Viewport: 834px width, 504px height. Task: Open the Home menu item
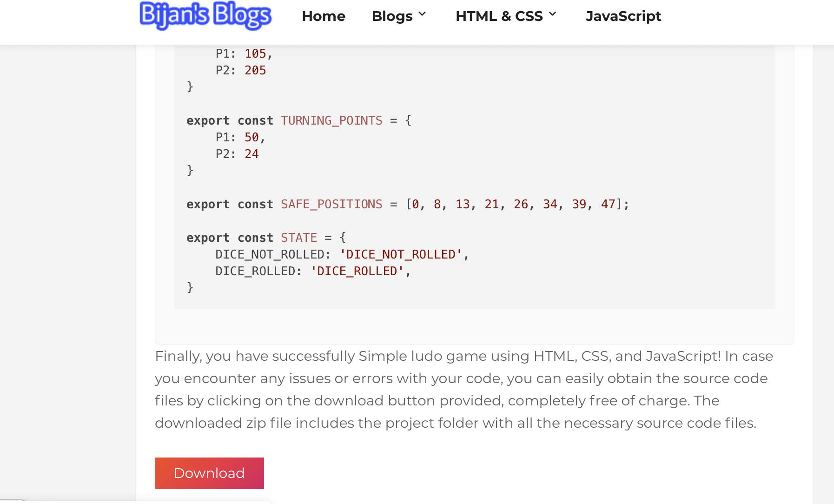[x=323, y=16]
